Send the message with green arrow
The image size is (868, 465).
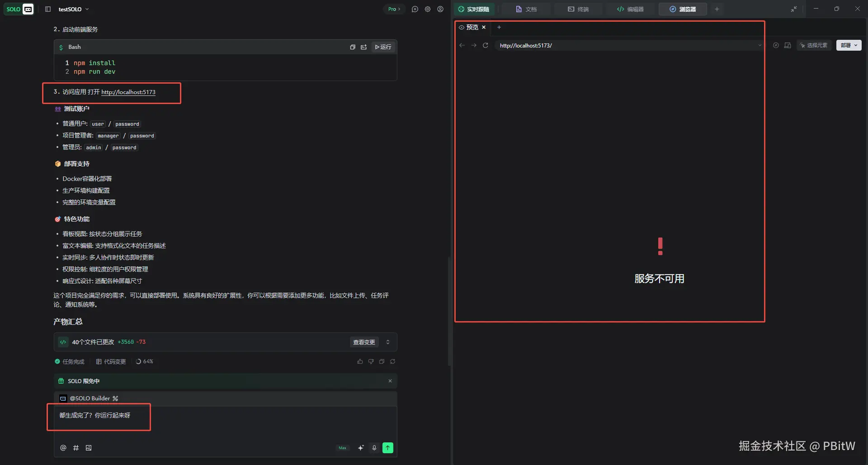coord(388,448)
